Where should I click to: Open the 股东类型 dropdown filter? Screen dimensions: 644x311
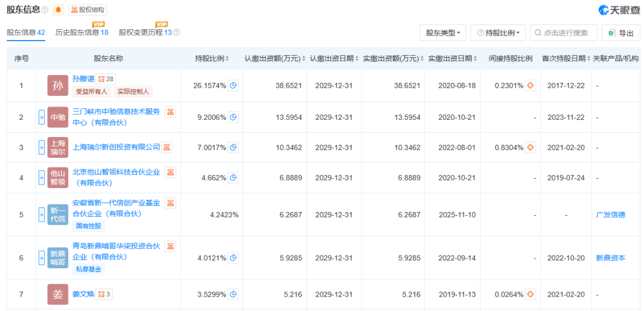[442, 33]
